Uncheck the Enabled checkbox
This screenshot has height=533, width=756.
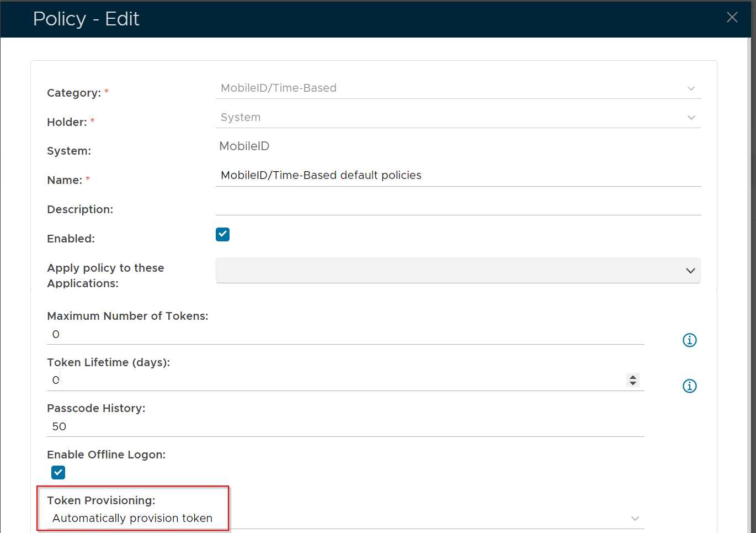(222, 235)
